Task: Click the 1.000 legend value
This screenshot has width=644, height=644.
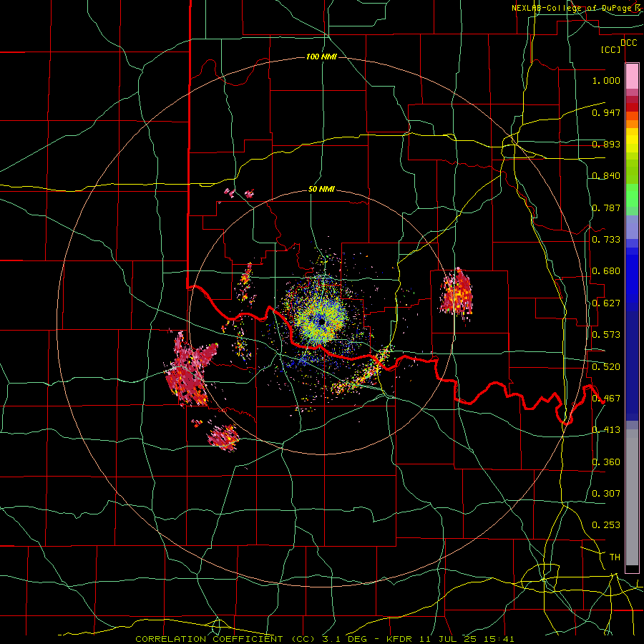Action: [x=606, y=80]
